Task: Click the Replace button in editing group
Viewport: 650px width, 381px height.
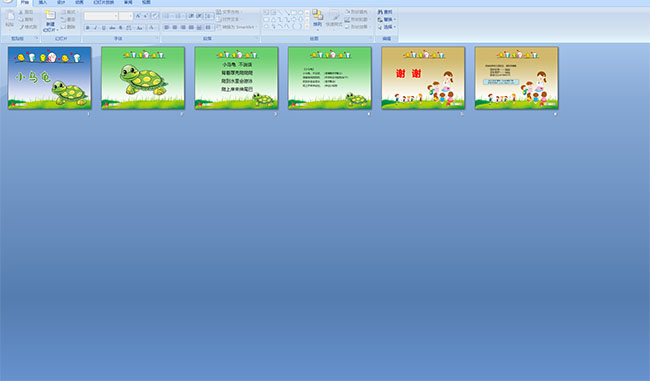Action: 386,19
